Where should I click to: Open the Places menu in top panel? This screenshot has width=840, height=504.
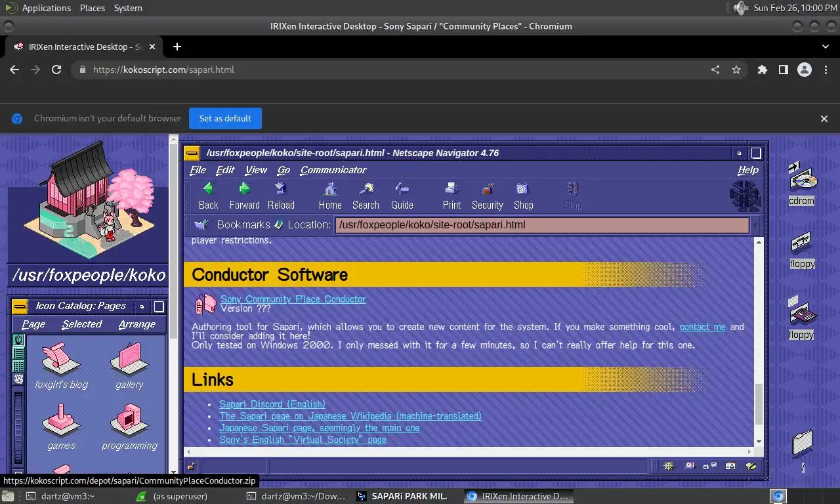click(93, 8)
